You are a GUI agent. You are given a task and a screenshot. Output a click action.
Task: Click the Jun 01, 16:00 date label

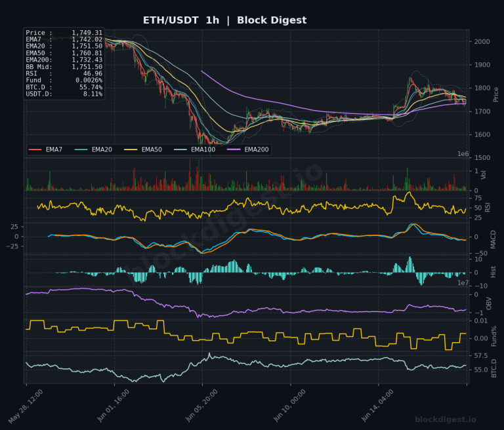tap(113, 406)
